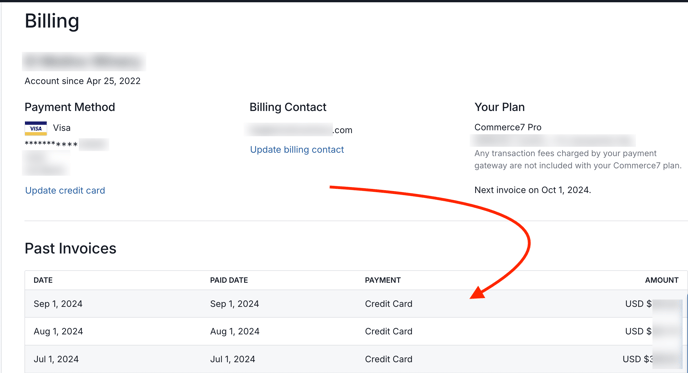
Task: Sort by the PAID DATE column header
Action: click(x=229, y=280)
